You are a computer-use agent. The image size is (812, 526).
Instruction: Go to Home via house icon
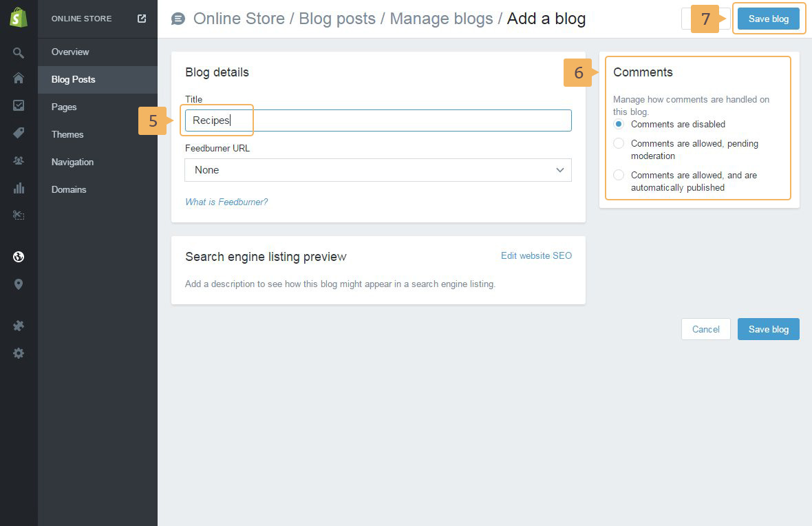pyautogui.click(x=19, y=78)
